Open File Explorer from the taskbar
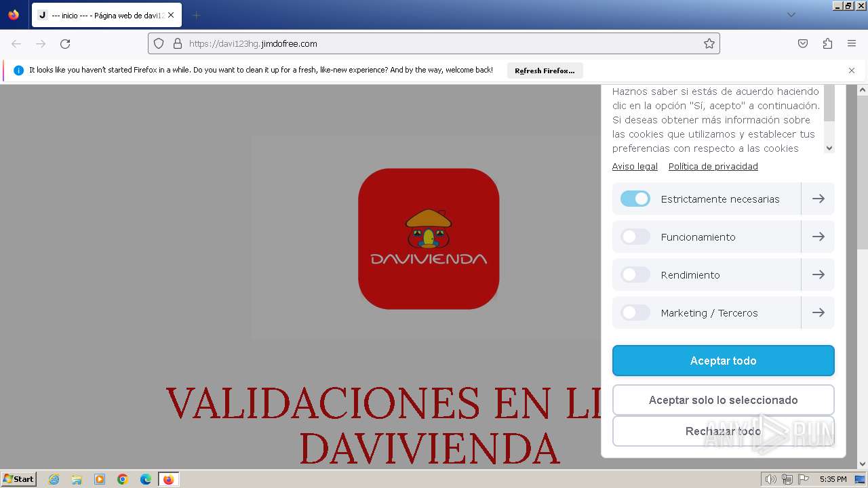Image resolution: width=868 pixels, height=488 pixels. pos(77,479)
